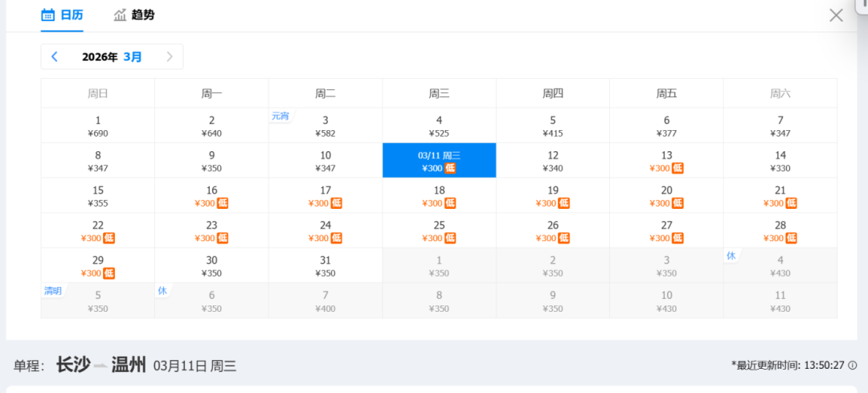Click the 休 holiday tag on April 6

pos(162,290)
